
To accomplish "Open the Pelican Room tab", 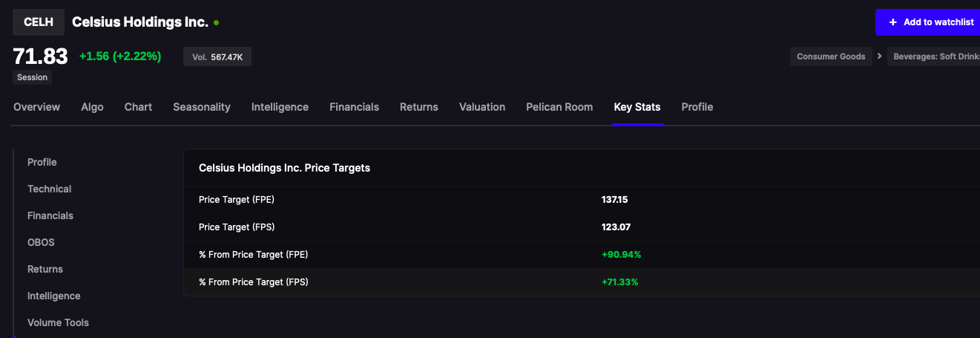I will pos(559,107).
